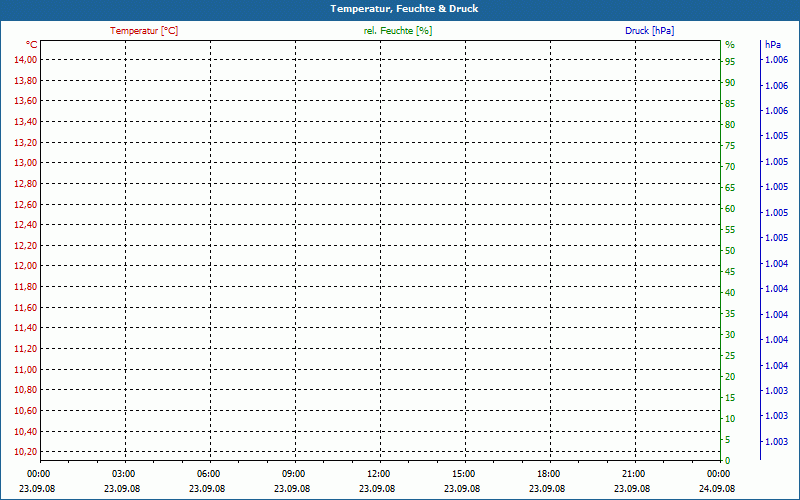The height and width of the screenshot is (500, 800).
Task: Click the 12,60 temperature tick label
Action: click(x=26, y=205)
